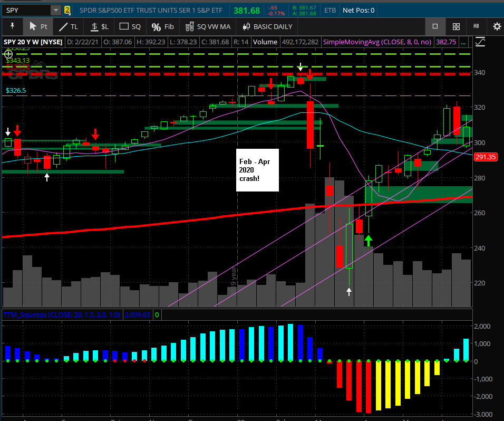This screenshot has width=504, height=421.
Task: Open the BASIC DAILY chart style
Action: tap(267, 27)
